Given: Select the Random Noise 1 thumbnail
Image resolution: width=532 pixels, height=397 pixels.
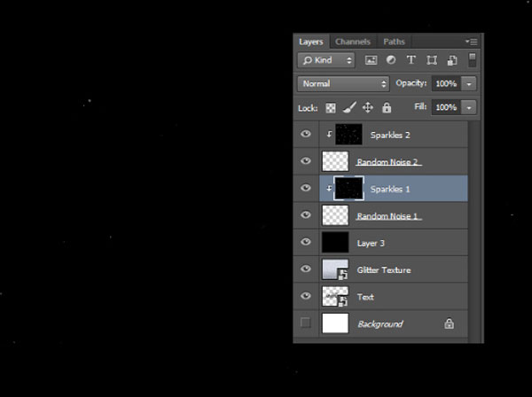Looking at the screenshot, I should click(x=335, y=215).
